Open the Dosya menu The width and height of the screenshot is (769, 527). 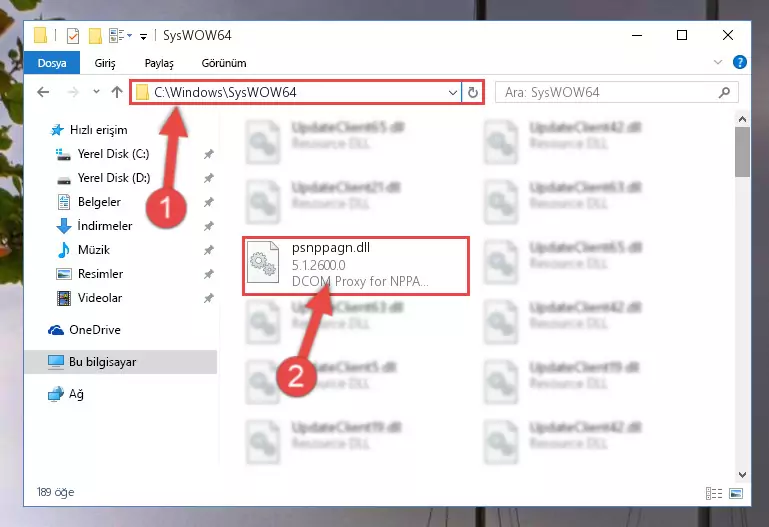(52, 63)
